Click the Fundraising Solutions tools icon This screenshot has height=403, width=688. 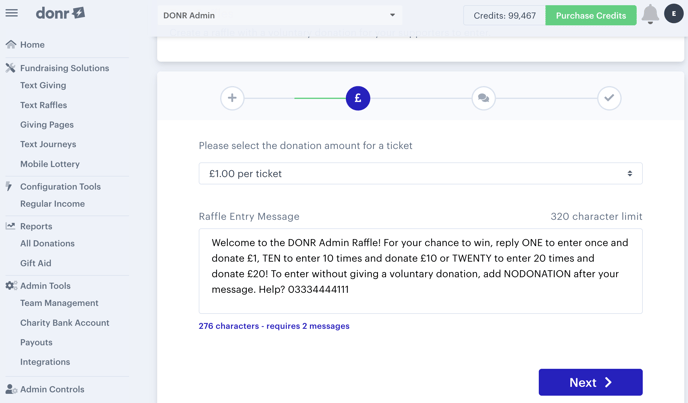coord(11,68)
